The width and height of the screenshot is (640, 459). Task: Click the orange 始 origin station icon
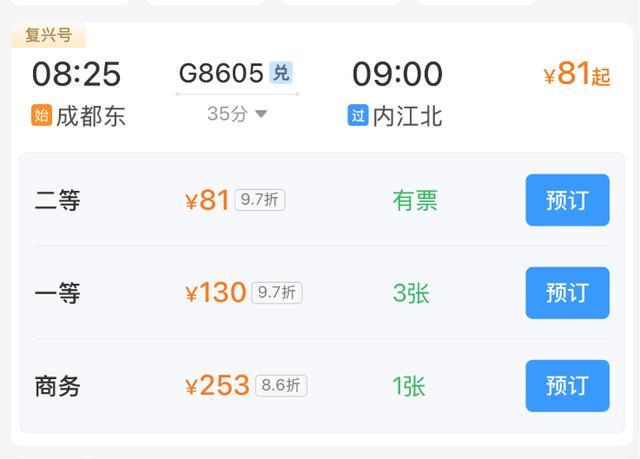click(41, 116)
